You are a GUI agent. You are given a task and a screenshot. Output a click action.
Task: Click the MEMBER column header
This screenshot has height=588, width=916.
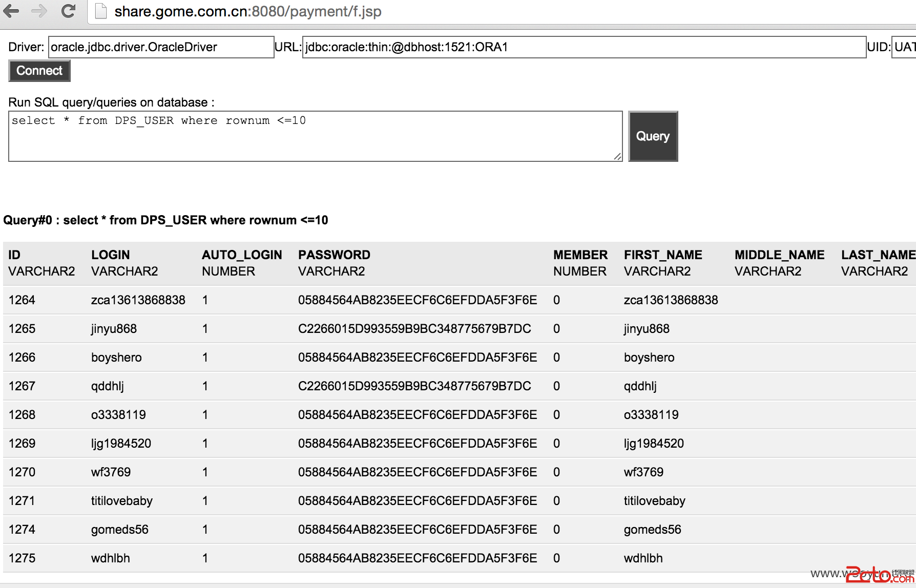click(x=580, y=255)
